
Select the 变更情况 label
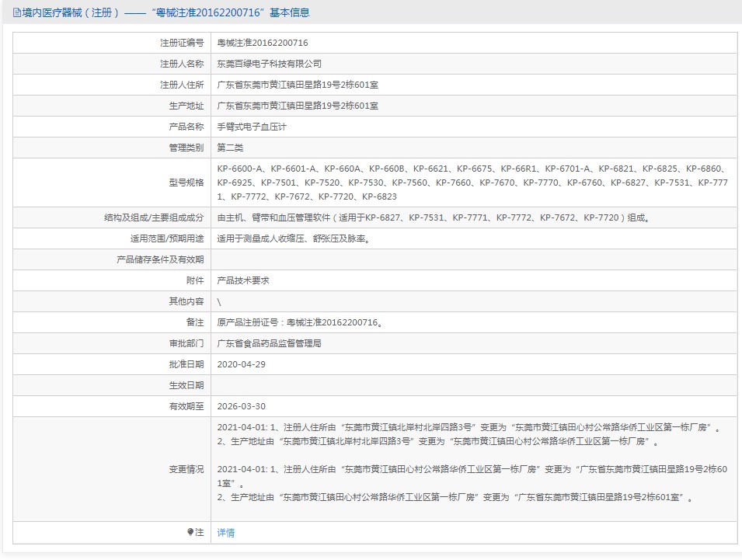(x=186, y=469)
